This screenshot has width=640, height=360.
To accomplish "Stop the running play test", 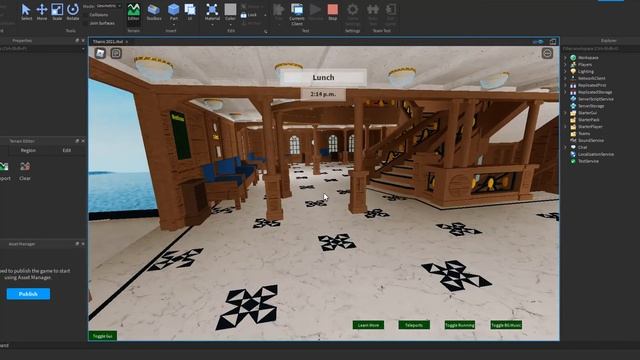I will [333, 11].
